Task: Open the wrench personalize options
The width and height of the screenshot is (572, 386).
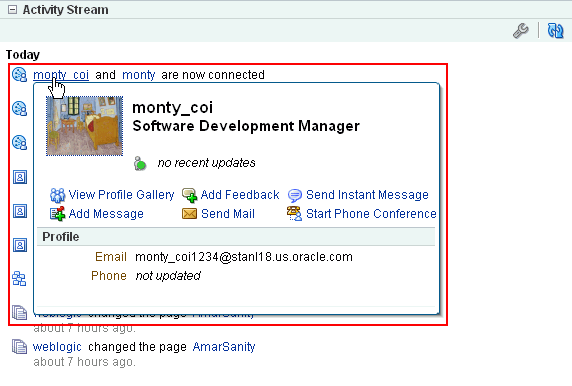Action: click(x=520, y=31)
